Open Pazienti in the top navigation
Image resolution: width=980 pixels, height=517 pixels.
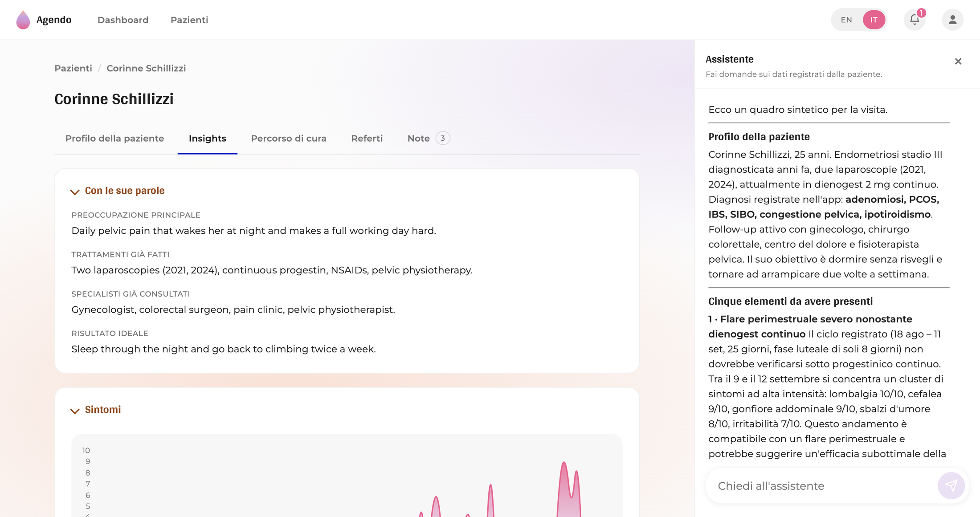189,20
